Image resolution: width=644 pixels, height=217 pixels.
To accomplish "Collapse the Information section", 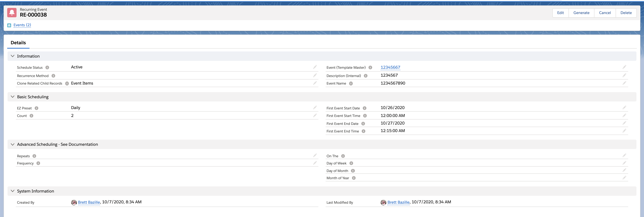I will [13, 56].
